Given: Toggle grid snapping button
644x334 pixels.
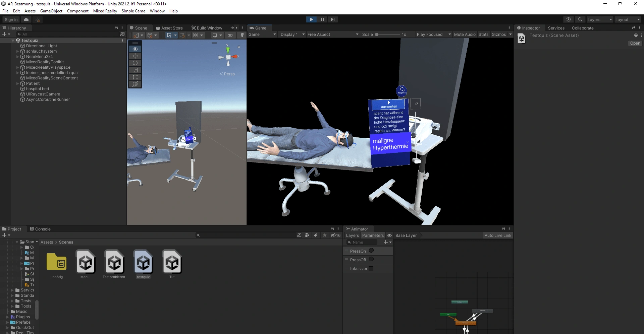Looking at the screenshot, I should point(182,35).
